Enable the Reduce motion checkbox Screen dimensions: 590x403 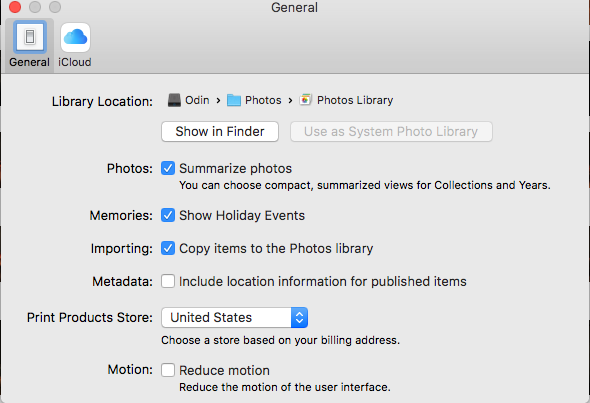point(168,370)
